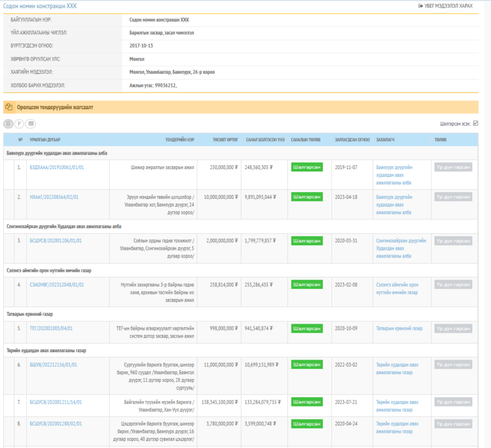The width and height of the screenshot is (491, 448).
Task: Click the Соёлын ордны гадна тохижилт tender name
Action: click(157, 248)
